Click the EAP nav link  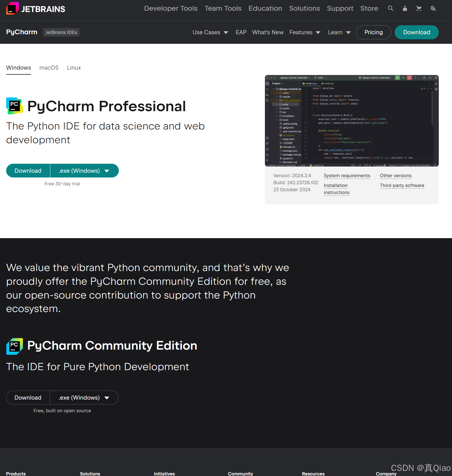coord(241,32)
